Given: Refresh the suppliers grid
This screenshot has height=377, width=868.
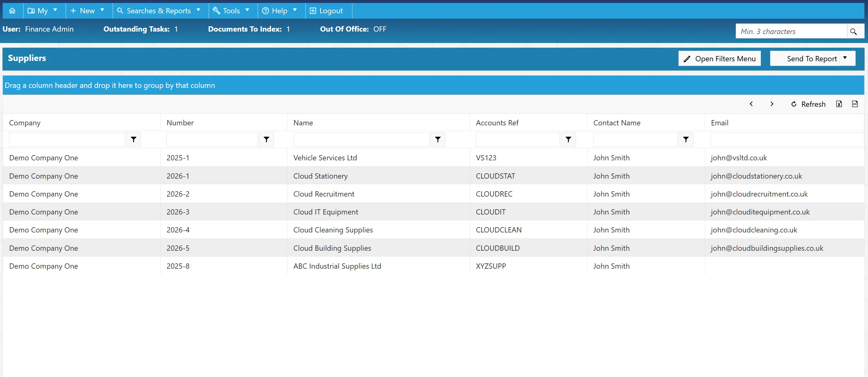Looking at the screenshot, I should [x=808, y=104].
